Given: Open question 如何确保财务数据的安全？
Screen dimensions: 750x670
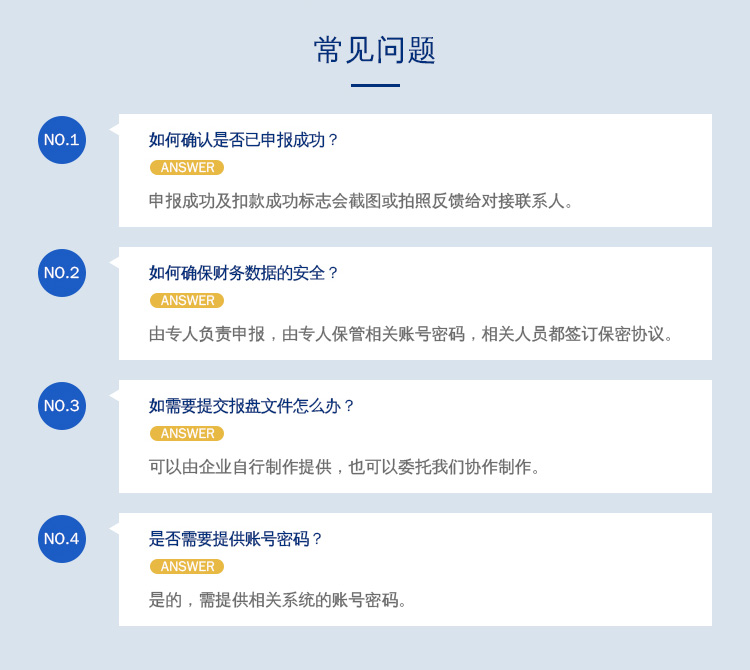Looking at the screenshot, I should 243,273.
